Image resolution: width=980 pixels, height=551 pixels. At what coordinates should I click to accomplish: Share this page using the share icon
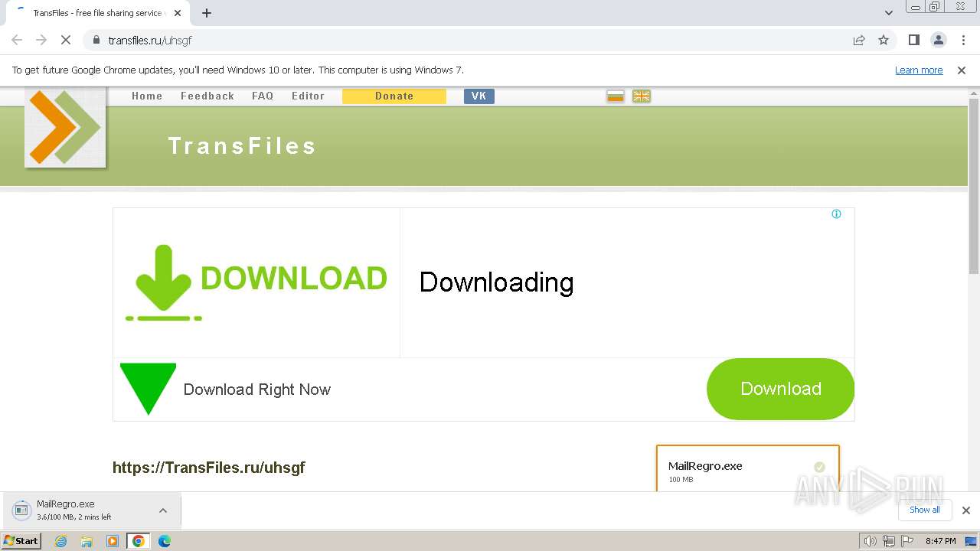(x=859, y=41)
